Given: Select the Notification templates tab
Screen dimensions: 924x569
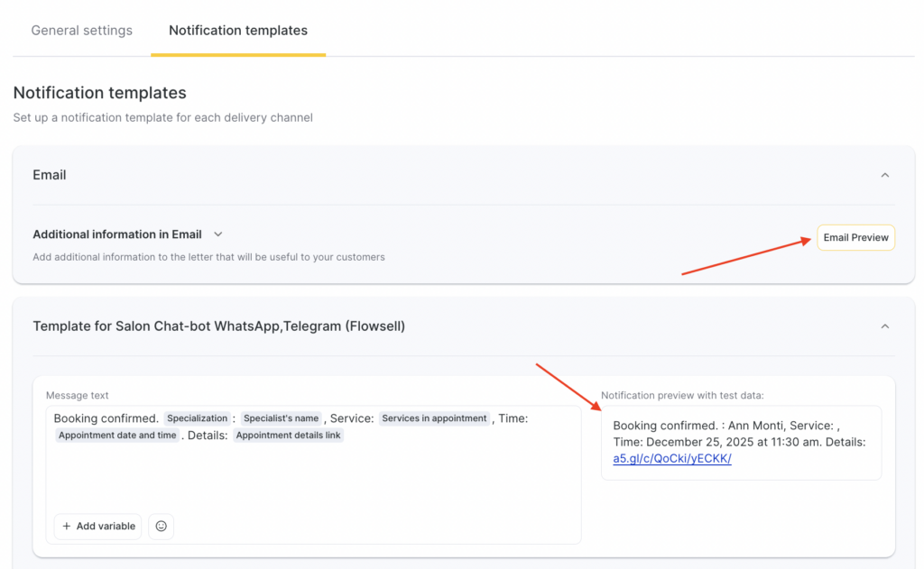Looking at the screenshot, I should [x=238, y=31].
